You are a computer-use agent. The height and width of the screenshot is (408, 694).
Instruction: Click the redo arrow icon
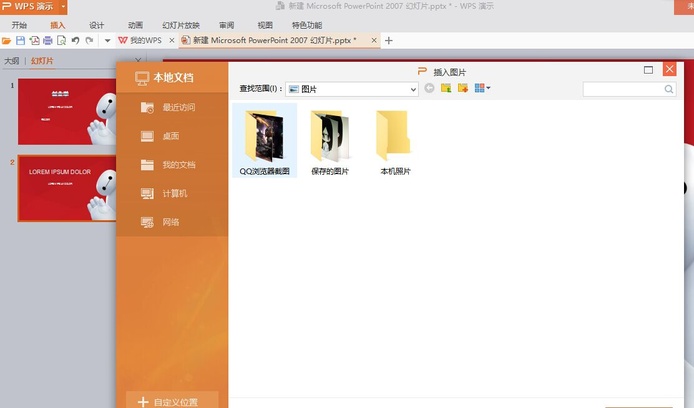pos(89,41)
